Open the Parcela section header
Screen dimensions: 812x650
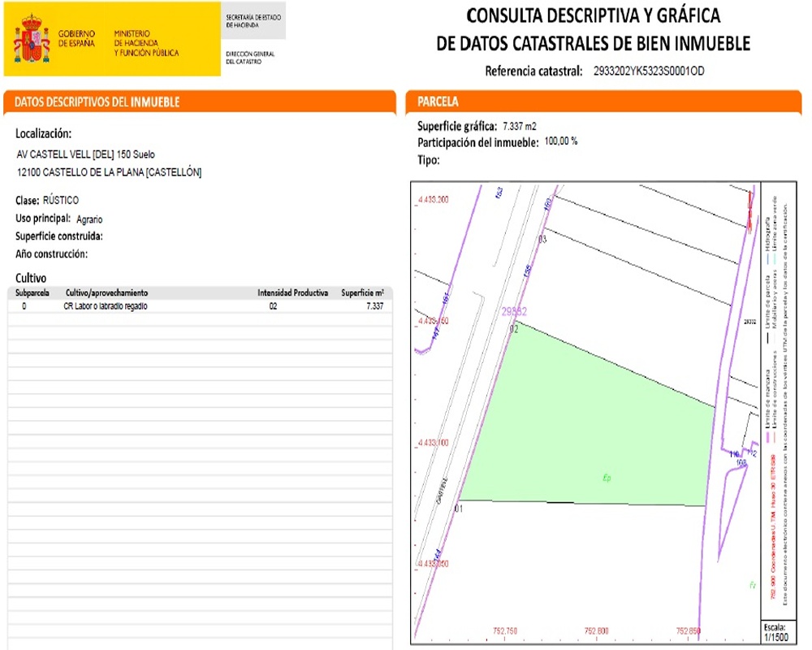pos(438,102)
